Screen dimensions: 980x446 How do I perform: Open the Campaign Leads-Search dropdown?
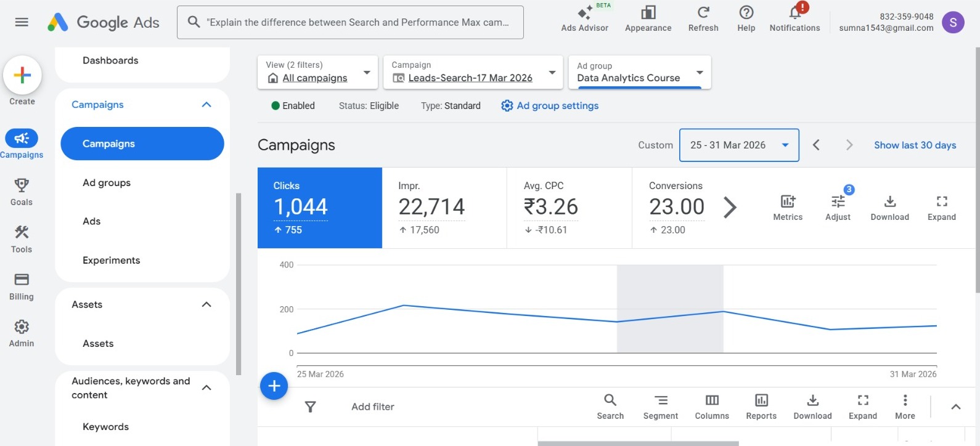click(473, 72)
